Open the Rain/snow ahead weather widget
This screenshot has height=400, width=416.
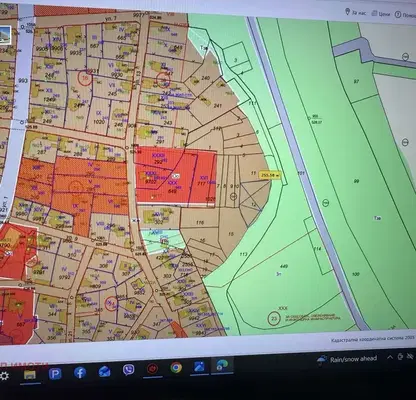(347, 359)
